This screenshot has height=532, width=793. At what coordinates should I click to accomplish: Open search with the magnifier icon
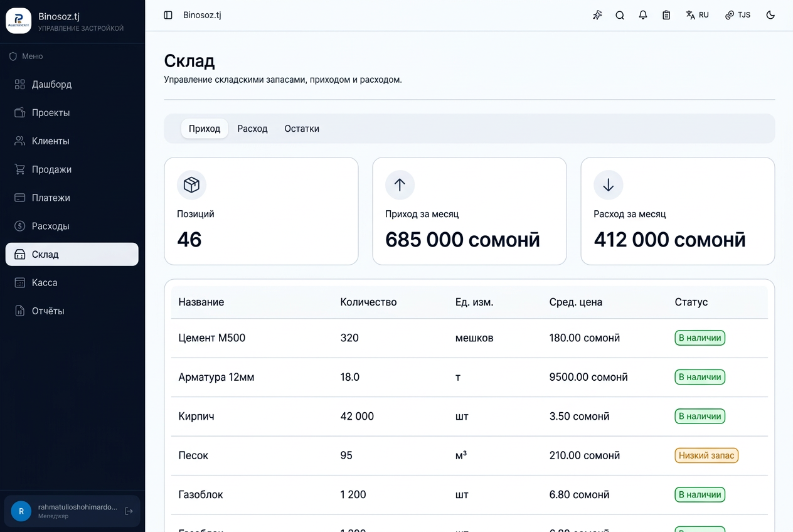coord(620,15)
